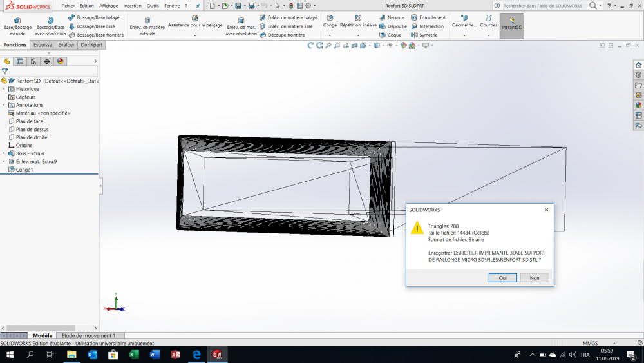Toggle hide/show items eye icon
The height and width of the screenshot is (363, 644).
(390, 46)
